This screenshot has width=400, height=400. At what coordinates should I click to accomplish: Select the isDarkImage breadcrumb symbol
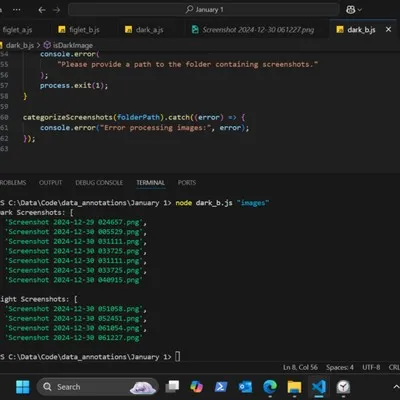pos(69,45)
